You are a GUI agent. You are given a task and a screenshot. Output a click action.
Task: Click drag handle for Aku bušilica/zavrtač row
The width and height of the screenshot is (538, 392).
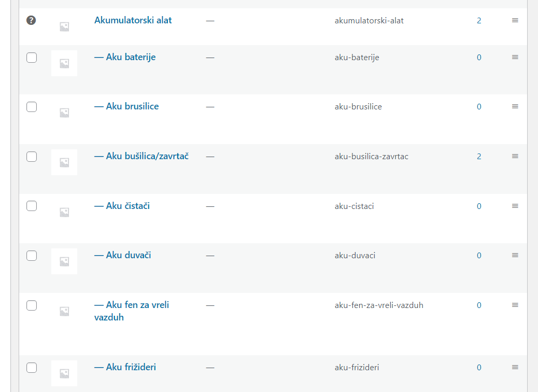515,156
